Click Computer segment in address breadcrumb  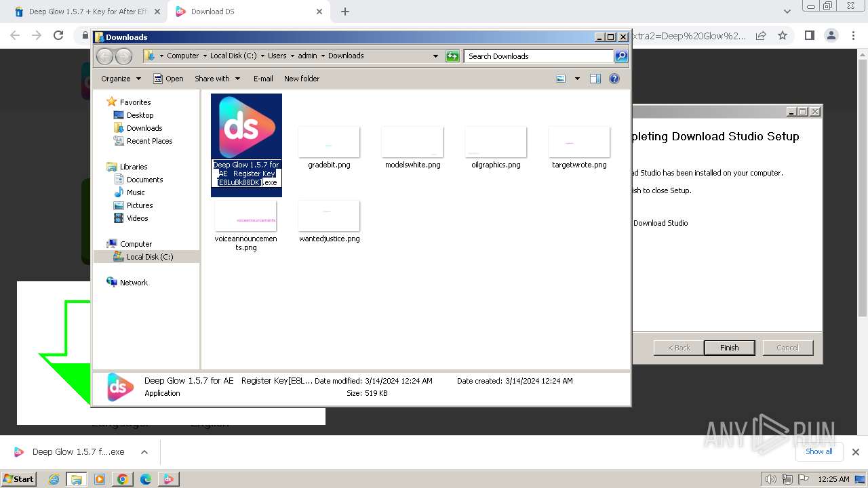click(x=183, y=56)
